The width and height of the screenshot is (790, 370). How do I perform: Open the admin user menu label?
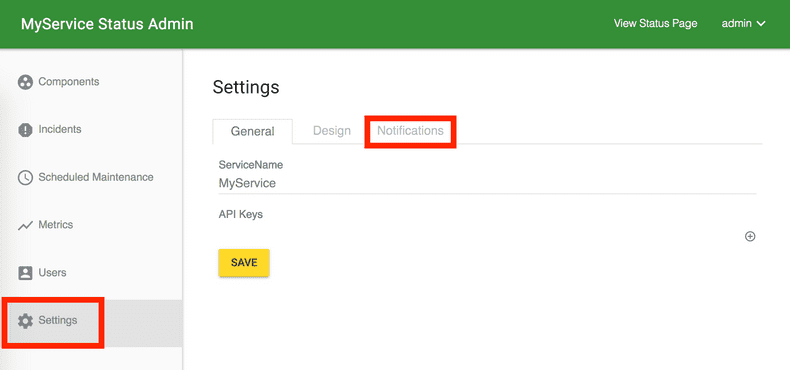(737, 24)
